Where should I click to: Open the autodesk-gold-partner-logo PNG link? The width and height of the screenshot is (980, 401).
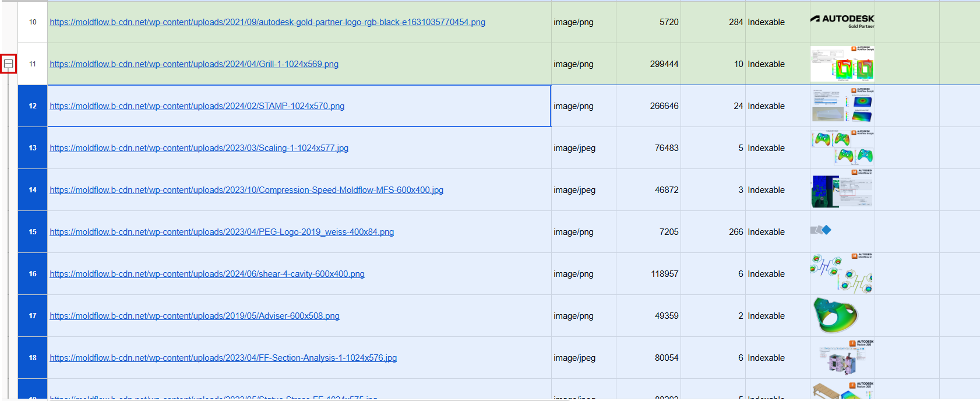coord(267,22)
